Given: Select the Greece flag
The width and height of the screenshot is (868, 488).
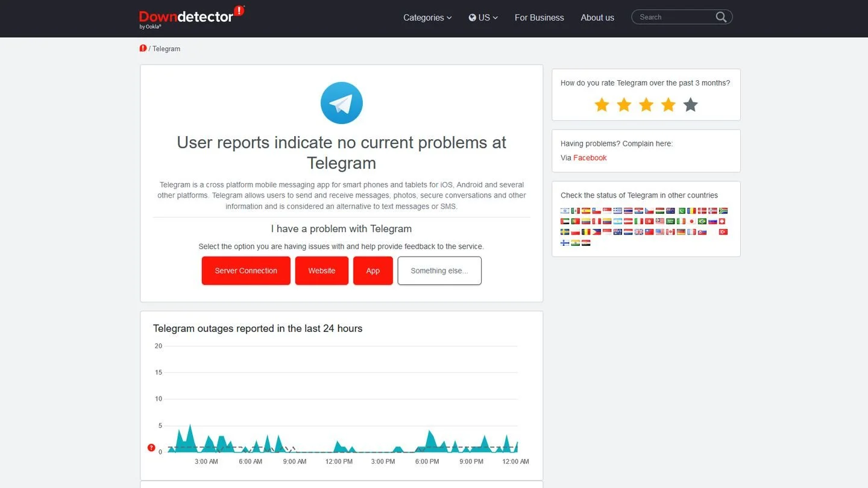Looking at the screenshot, I should point(618,211).
